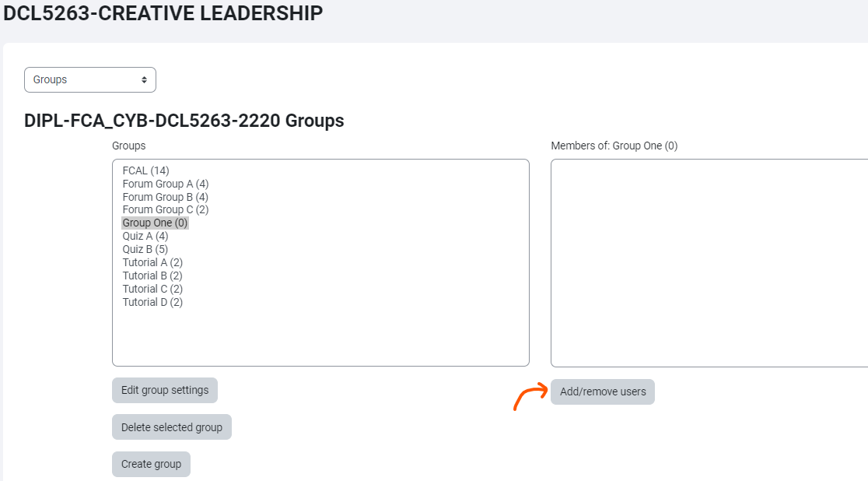868x481 pixels.
Task: Click the DCL5263-CREATIVE LEADERSHIP course title
Action: coord(163,13)
